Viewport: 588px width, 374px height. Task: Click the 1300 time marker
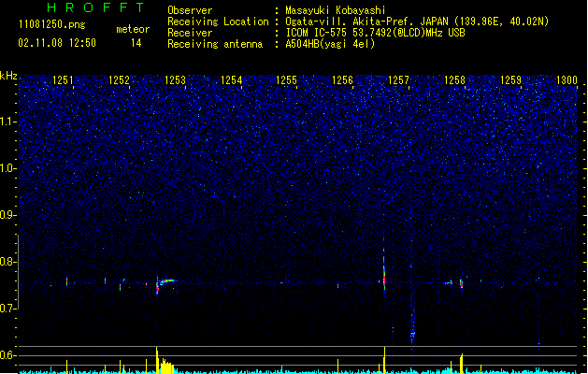[x=566, y=80]
